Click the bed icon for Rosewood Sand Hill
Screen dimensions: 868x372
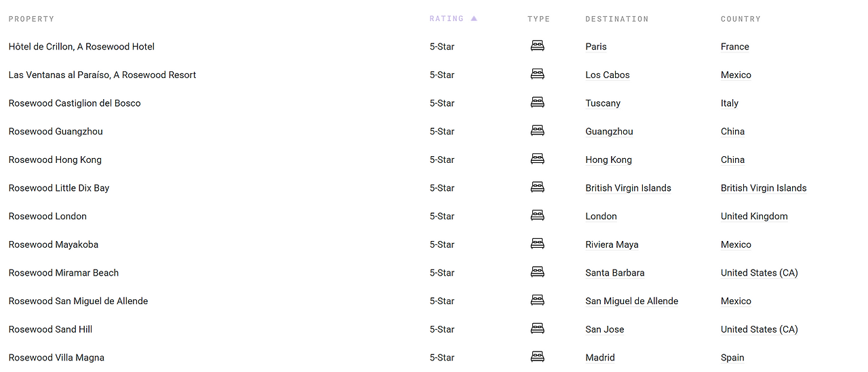(x=537, y=329)
